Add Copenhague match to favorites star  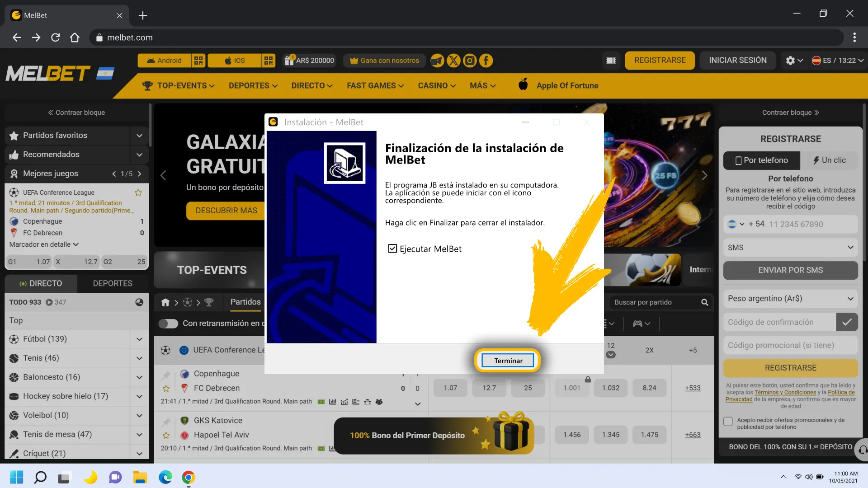166,388
